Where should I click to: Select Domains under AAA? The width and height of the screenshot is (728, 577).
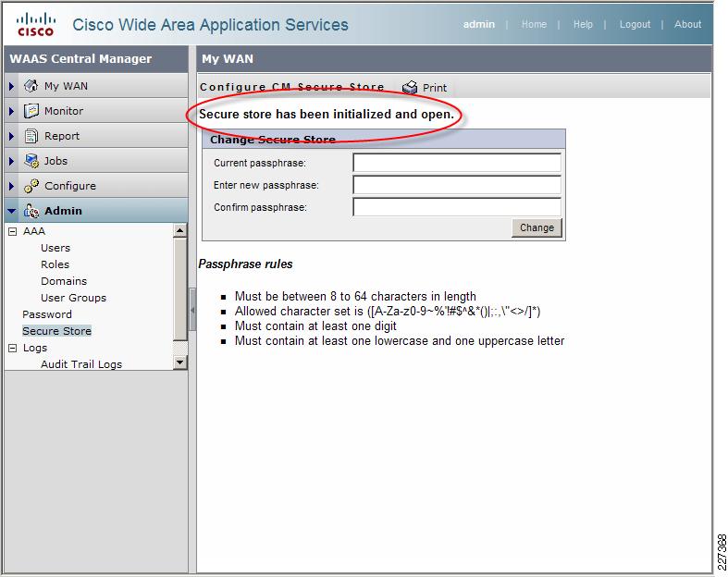[x=64, y=281]
